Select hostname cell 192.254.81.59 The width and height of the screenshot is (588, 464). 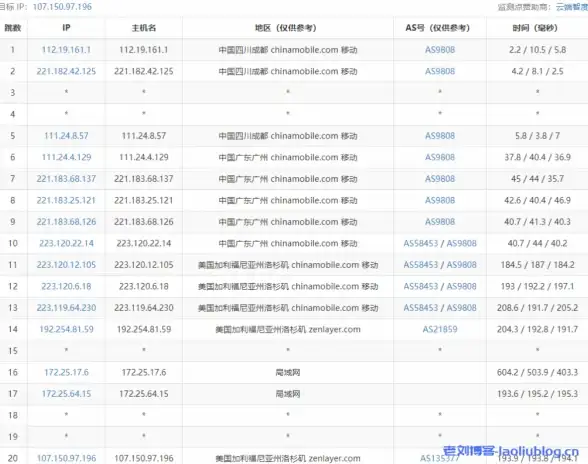[x=144, y=329]
